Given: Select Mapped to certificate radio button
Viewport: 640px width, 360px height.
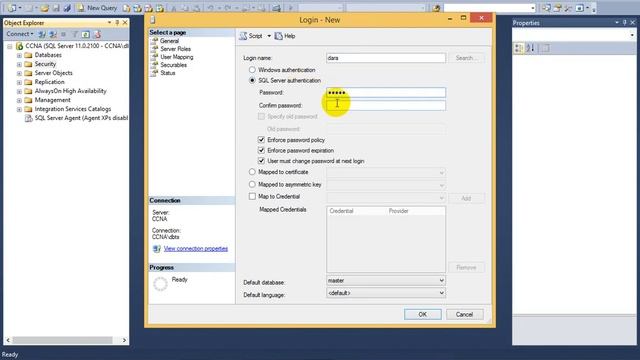Looking at the screenshot, I should coord(252,172).
